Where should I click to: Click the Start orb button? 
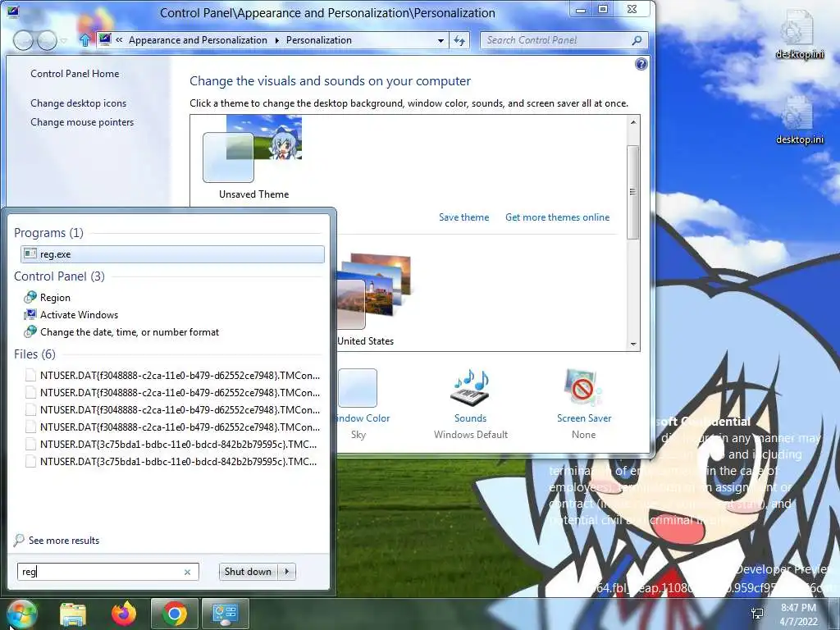pyautogui.click(x=21, y=614)
